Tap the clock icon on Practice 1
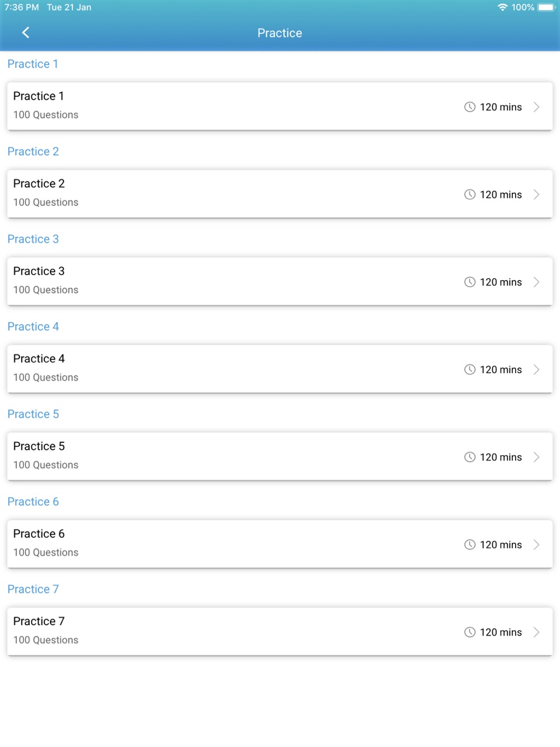560x747 pixels. 470,107
